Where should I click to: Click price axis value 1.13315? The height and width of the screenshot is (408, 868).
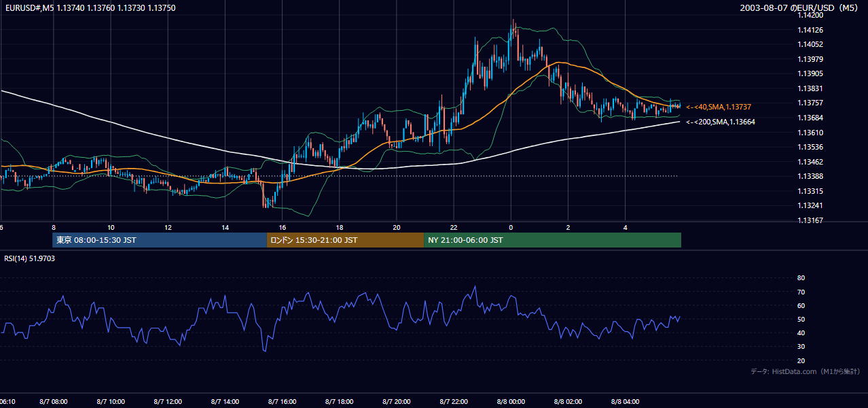811,191
